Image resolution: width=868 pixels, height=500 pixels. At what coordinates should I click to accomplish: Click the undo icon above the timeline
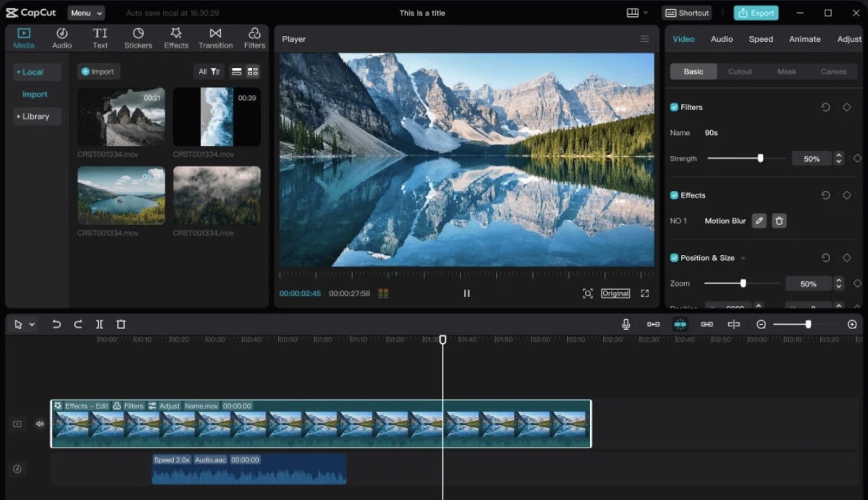pos(56,324)
